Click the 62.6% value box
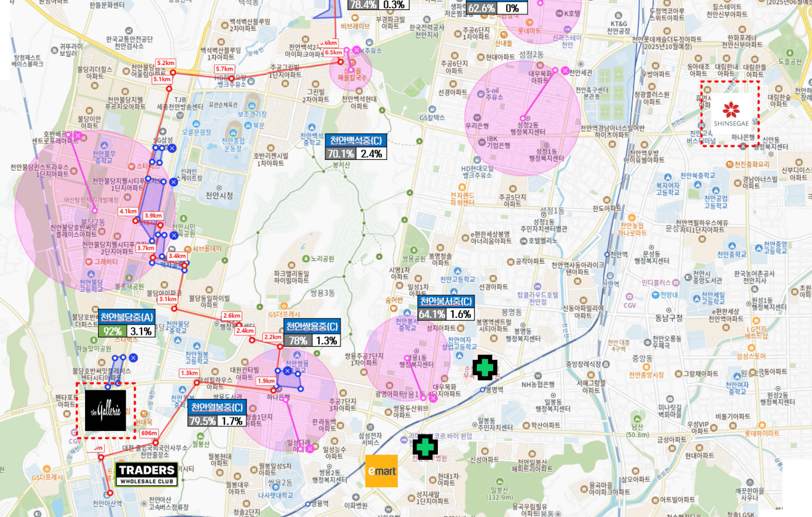The height and width of the screenshot is (517, 812). (x=481, y=8)
